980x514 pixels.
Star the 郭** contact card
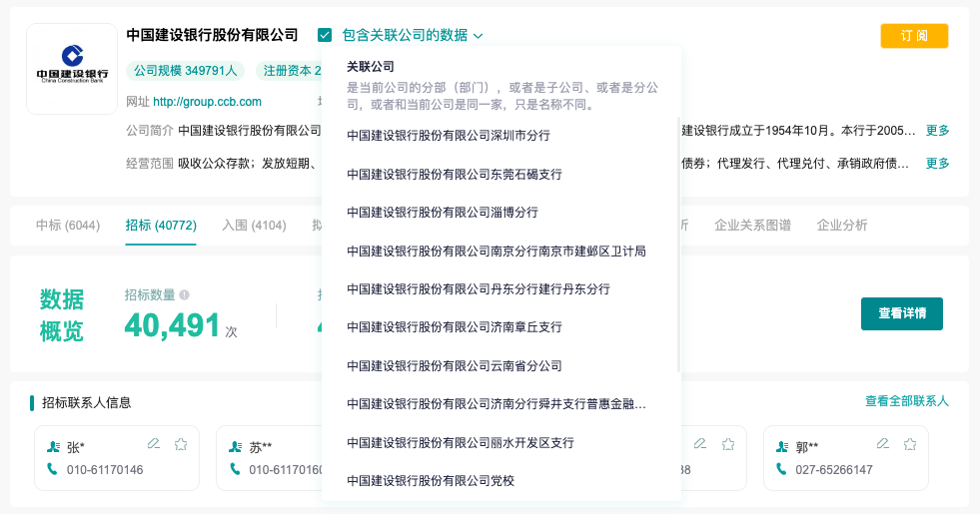pyautogui.click(x=910, y=444)
